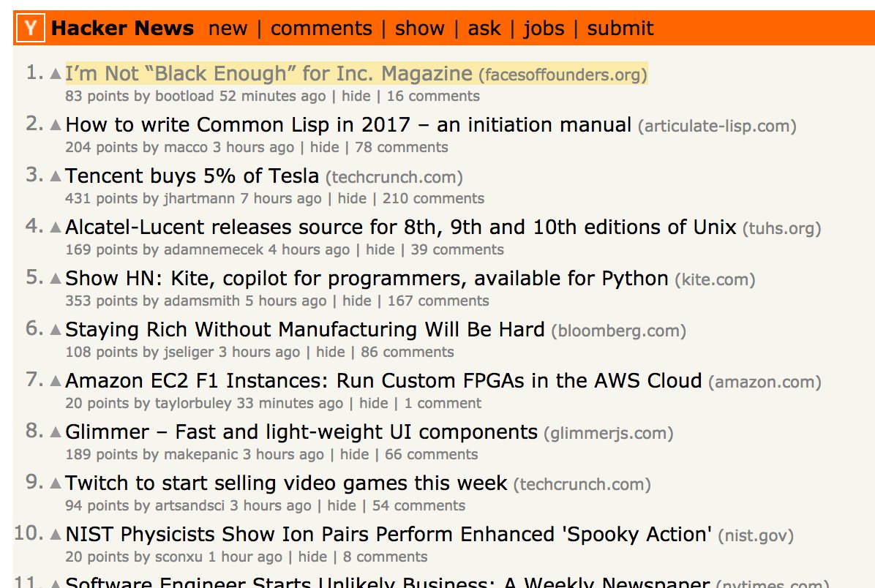Go to the 'comments' header link
This screenshot has height=588, width=875.
coord(321,28)
